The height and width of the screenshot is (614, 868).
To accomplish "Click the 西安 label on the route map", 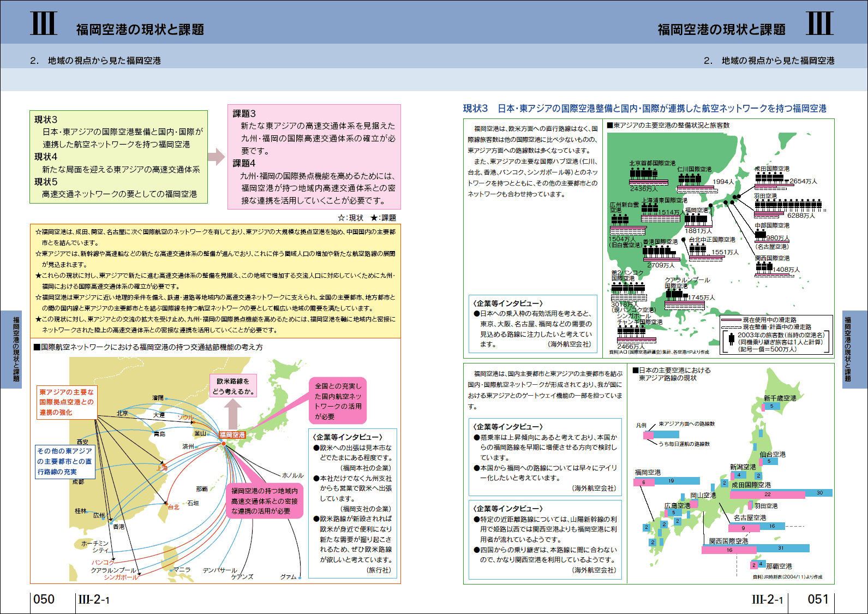I will [82, 442].
